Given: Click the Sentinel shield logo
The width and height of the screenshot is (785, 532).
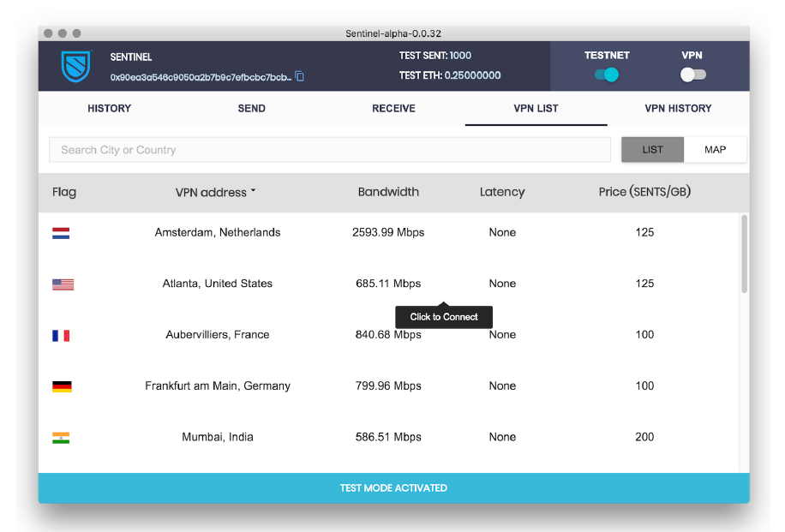Looking at the screenshot, I should tap(76, 66).
